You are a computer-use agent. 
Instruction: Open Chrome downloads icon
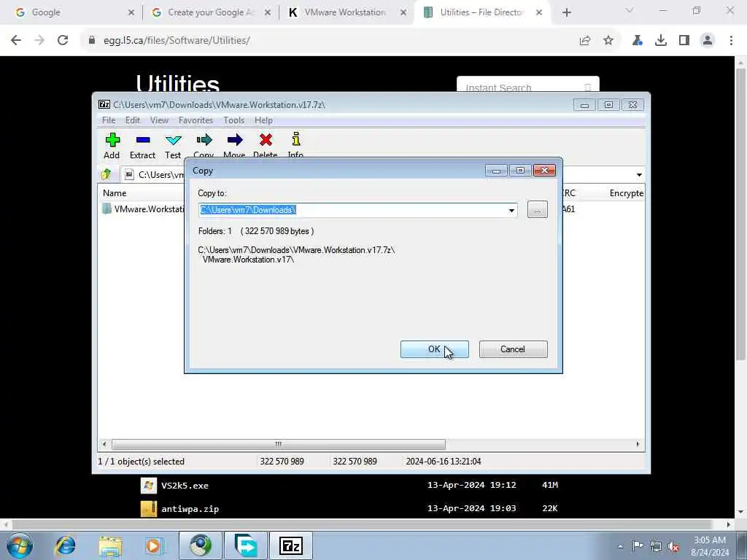pyautogui.click(x=661, y=41)
